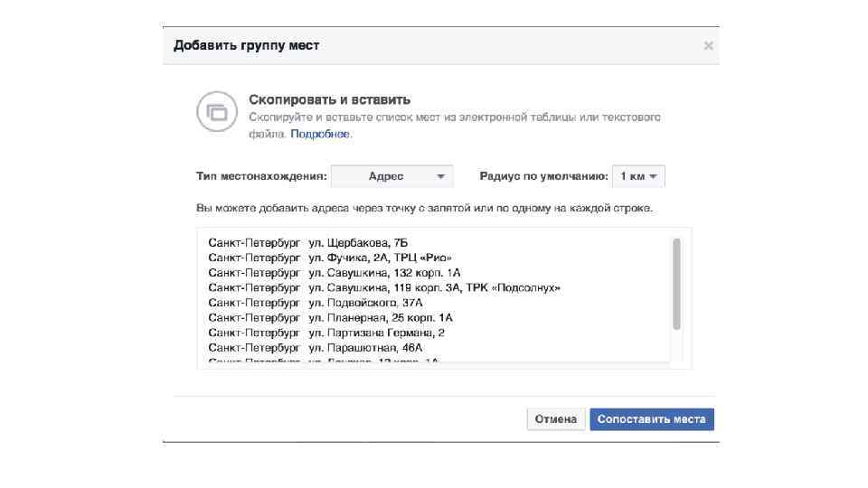Select the "ул. Савушкина, 132 корп. 1А" line
Viewport: 868px width, 488px height.
[384, 273]
